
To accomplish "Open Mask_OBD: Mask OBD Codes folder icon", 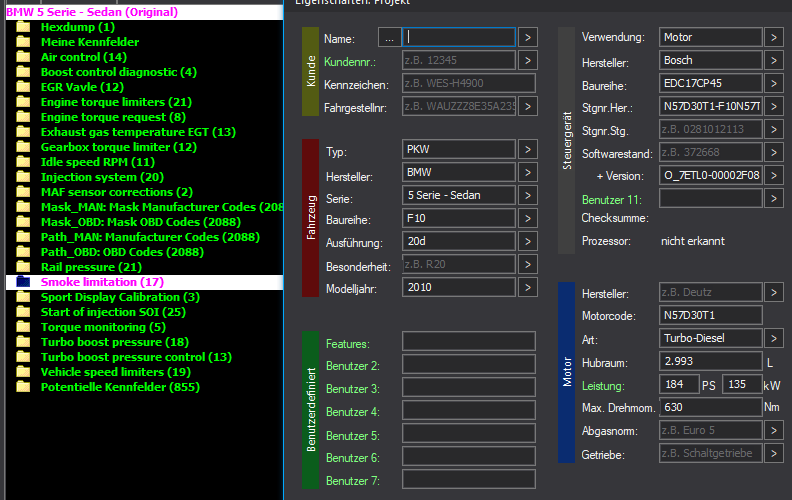I will tap(23, 222).
